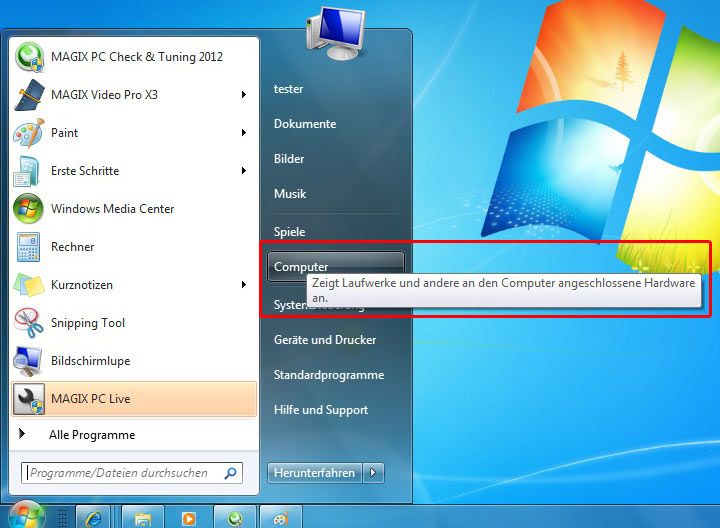This screenshot has height=528, width=720.
Task: Expand the Paint jump list arrow
Action: tap(244, 133)
